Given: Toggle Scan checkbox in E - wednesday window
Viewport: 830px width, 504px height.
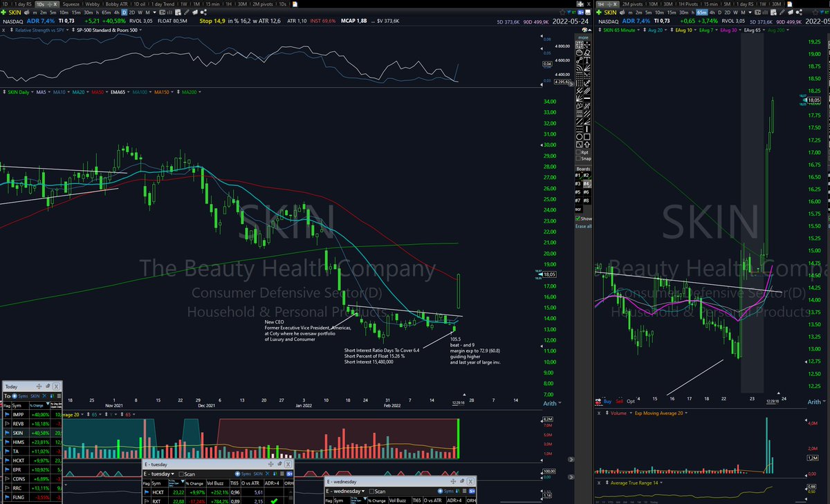Looking at the screenshot, I should (371, 492).
